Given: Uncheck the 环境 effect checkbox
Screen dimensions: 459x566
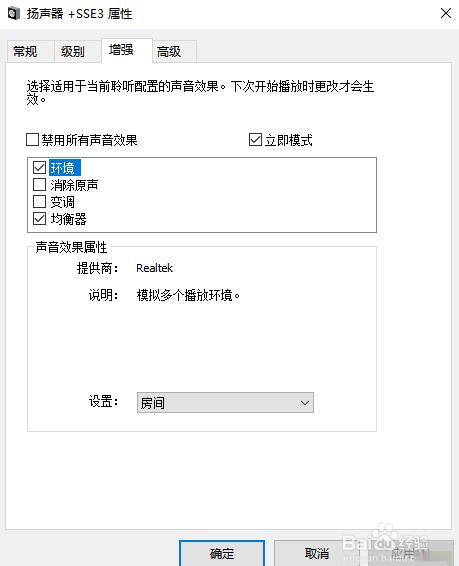Looking at the screenshot, I should tap(39, 167).
